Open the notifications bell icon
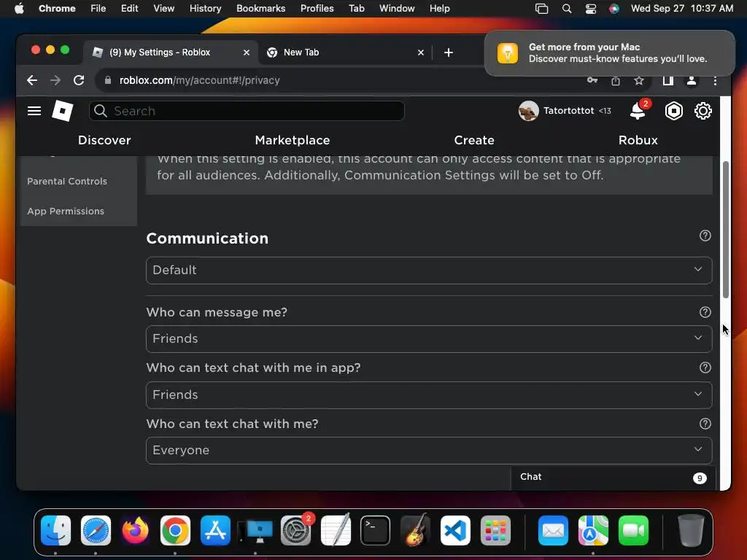 638,111
